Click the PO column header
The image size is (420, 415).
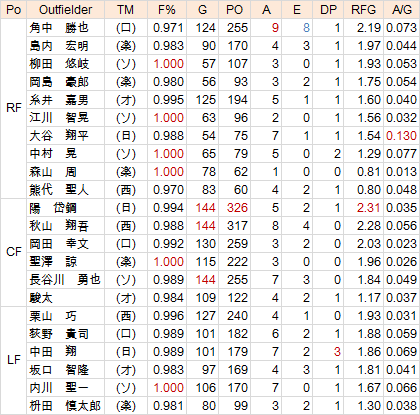[235, 10]
